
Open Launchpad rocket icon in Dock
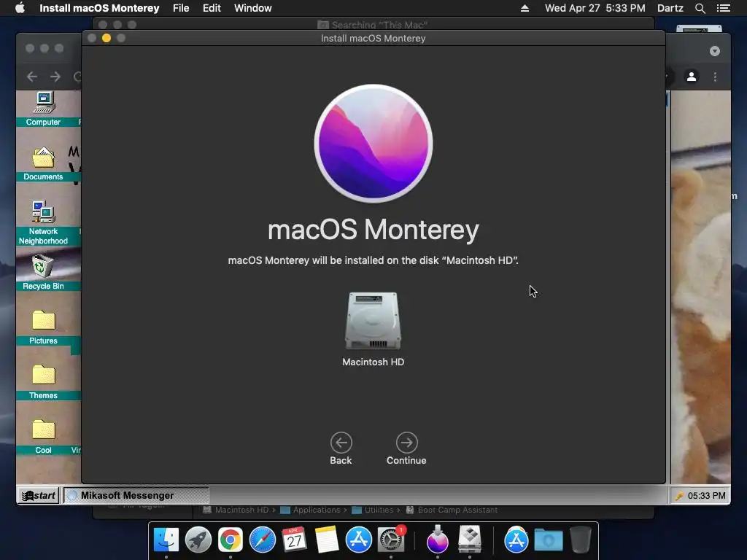pos(198,540)
